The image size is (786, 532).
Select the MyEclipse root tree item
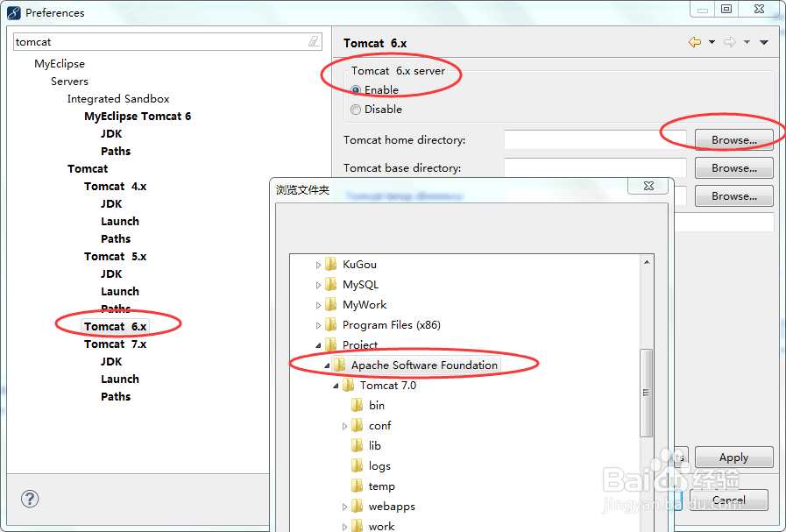tap(60, 64)
